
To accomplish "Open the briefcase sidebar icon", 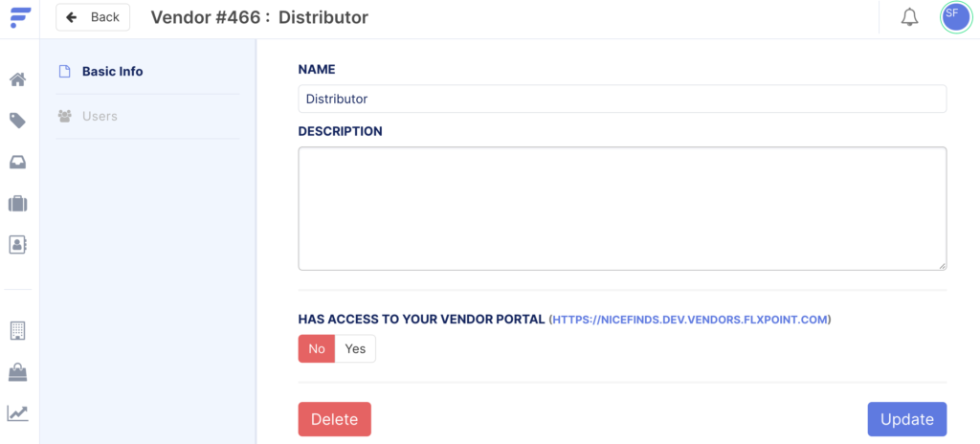I will [x=17, y=203].
